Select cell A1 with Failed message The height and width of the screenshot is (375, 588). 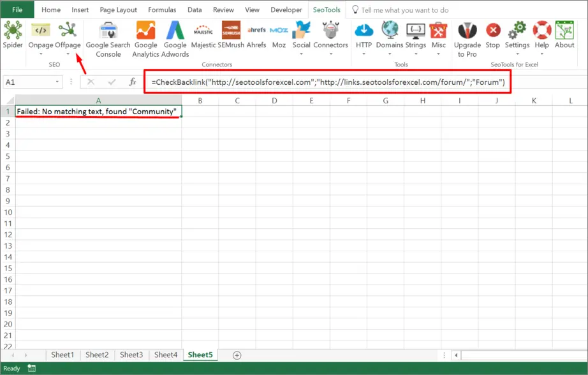point(98,112)
